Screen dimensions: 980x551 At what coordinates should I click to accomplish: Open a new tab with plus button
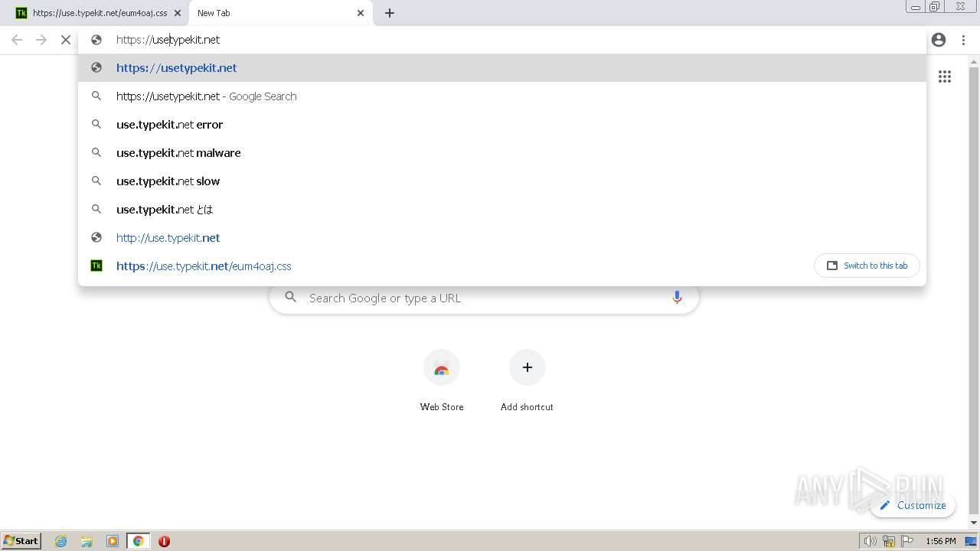pyautogui.click(x=390, y=13)
